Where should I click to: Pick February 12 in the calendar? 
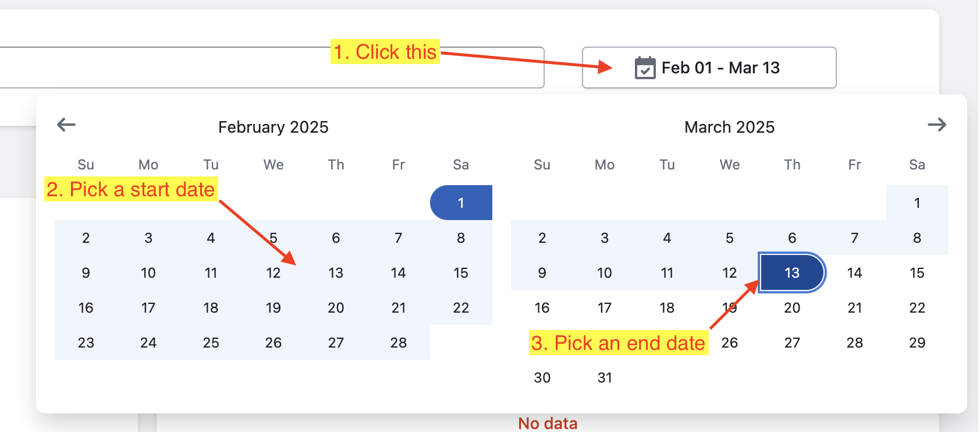click(x=273, y=272)
